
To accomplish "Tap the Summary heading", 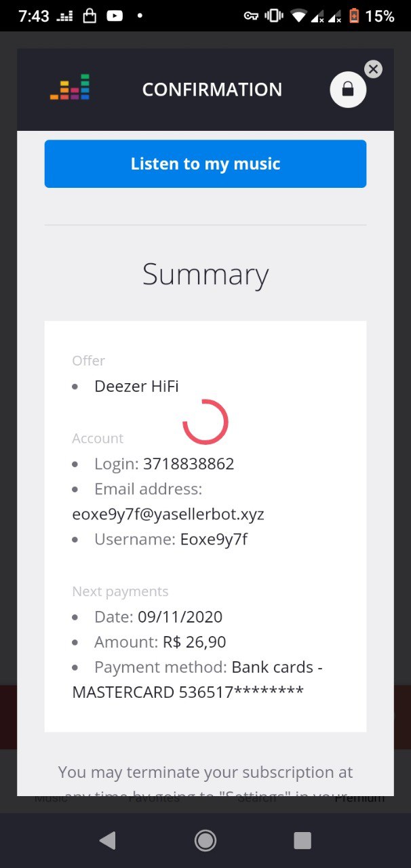I will [206, 275].
